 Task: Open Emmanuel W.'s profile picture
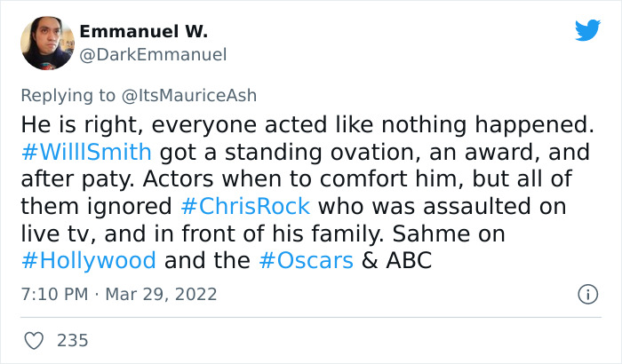pyautogui.click(x=47, y=43)
